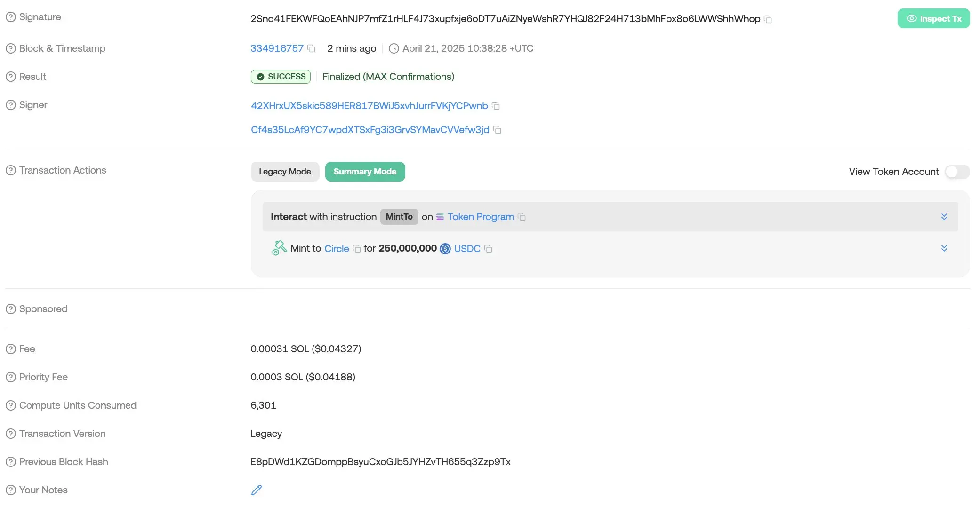Click the gavel mint icon on the action row

(279, 248)
